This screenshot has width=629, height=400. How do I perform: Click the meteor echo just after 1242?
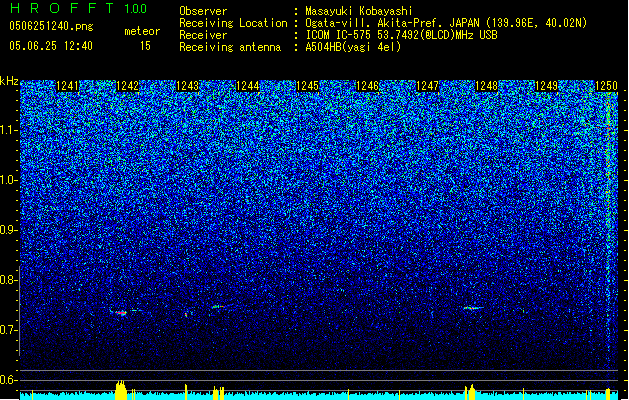(x=121, y=313)
